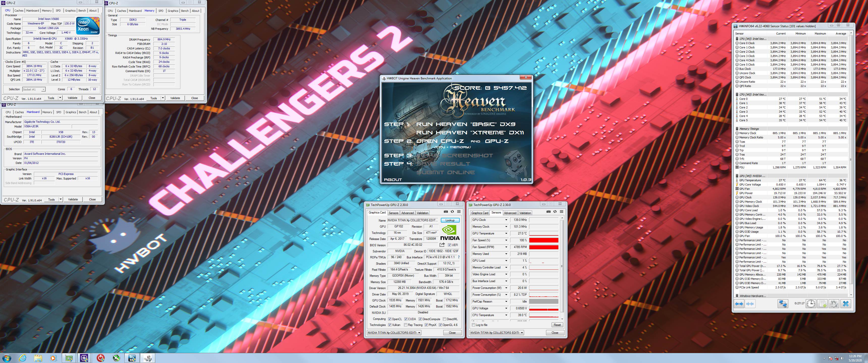Click the Bus Interface question mark
Viewport: 868px width, 363px height.
(458, 257)
